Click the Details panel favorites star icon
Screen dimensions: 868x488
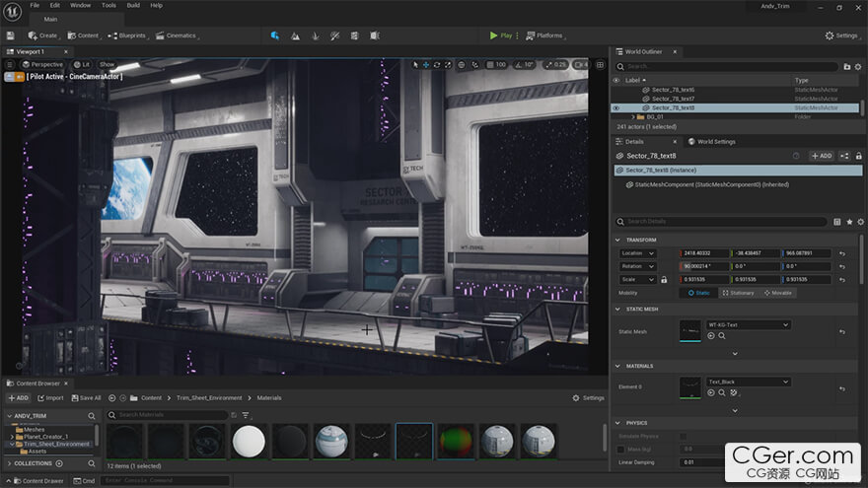849,222
